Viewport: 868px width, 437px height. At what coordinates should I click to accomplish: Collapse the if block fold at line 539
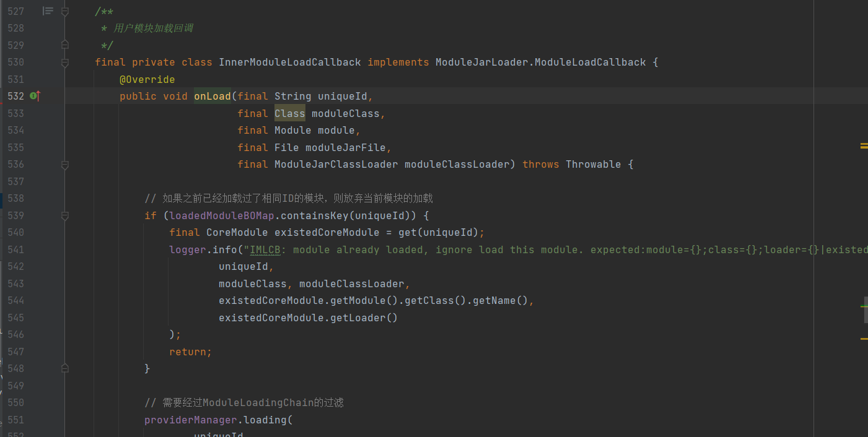pos(65,215)
